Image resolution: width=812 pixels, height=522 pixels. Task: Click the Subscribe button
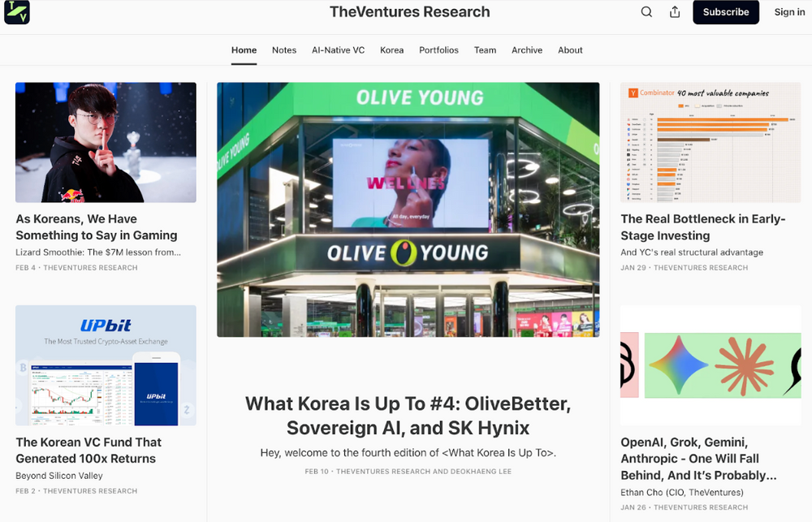coord(725,12)
